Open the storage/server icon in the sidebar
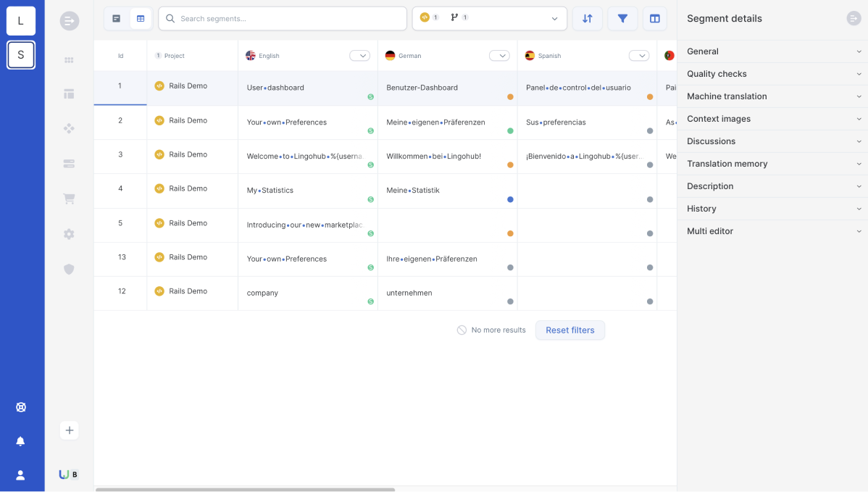Image resolution: width=868 pixels, height=492 pixels. (70, 164)
